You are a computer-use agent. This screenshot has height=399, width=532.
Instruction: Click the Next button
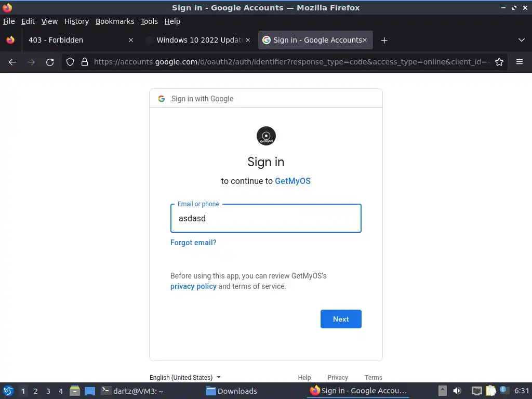[x=341, y=319]
